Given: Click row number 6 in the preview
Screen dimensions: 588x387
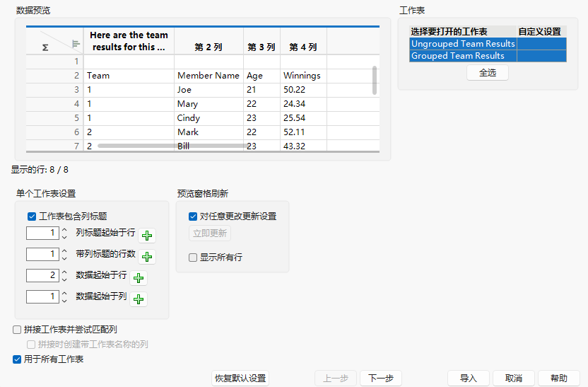Looking at the screenshot, I should point(54,132).
